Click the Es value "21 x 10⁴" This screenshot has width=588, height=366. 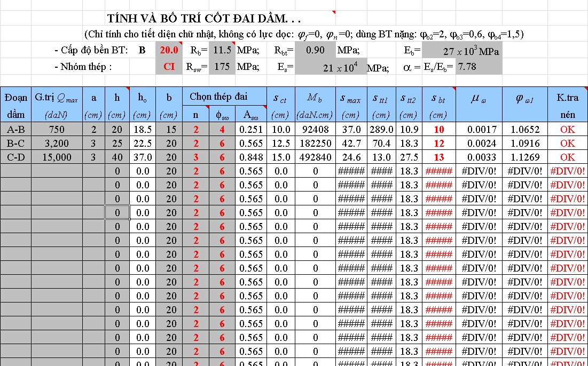[x=330, y=67]
